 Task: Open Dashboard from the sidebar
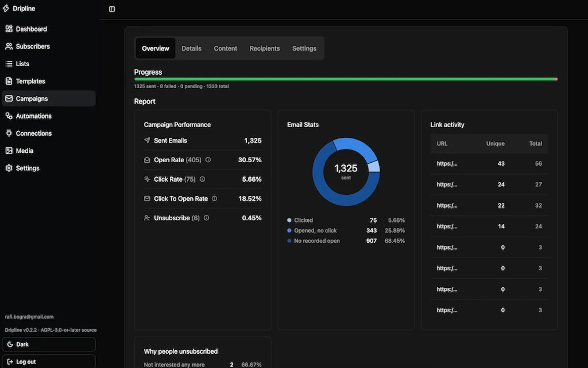(49, 29)
